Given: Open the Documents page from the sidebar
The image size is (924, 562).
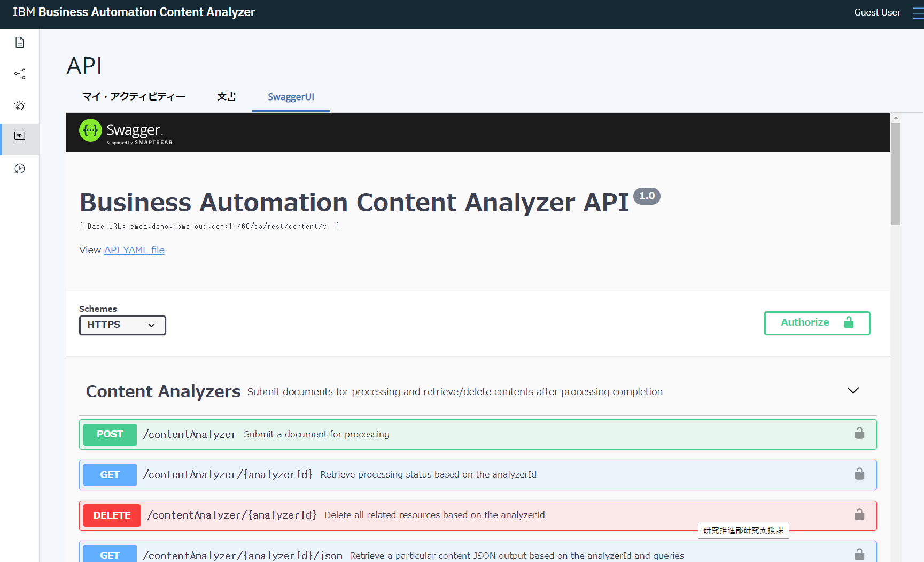Looking at the screenshot, I should pyautogui.click(x=19, y=42).
